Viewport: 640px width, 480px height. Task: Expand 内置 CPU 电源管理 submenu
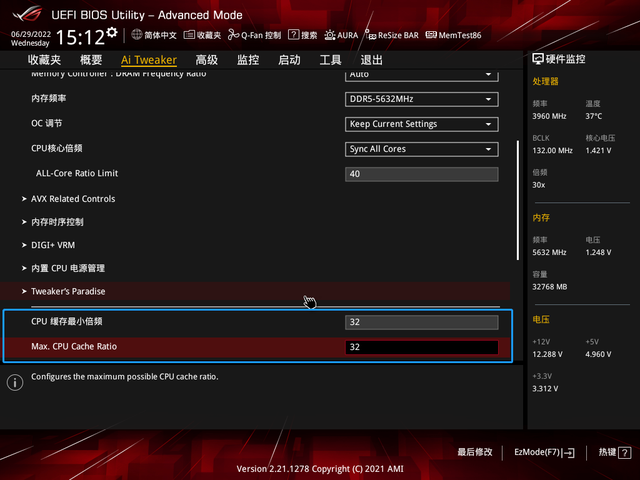(x=68, y=268)
